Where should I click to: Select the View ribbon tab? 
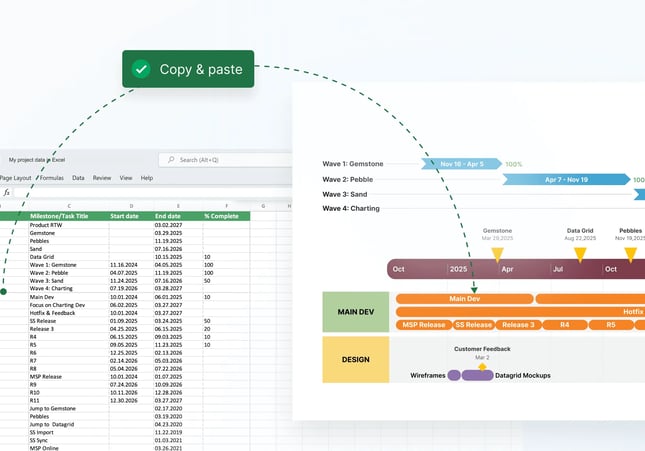tap(126, 178)
